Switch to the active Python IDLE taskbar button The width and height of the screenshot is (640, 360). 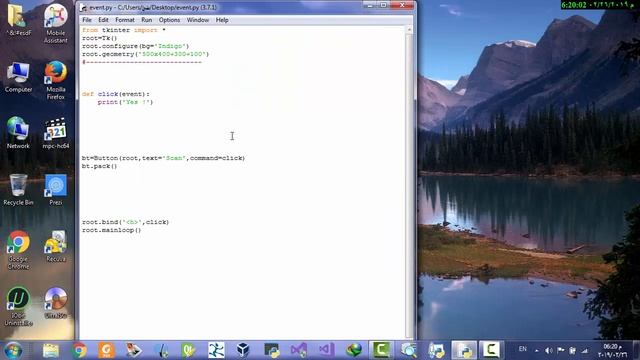(464, 350)
